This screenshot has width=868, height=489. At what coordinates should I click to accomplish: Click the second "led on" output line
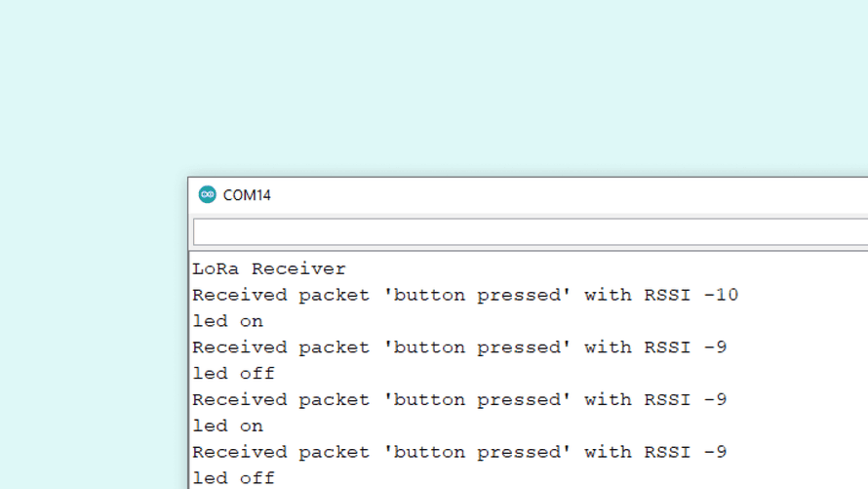(227, 426)
